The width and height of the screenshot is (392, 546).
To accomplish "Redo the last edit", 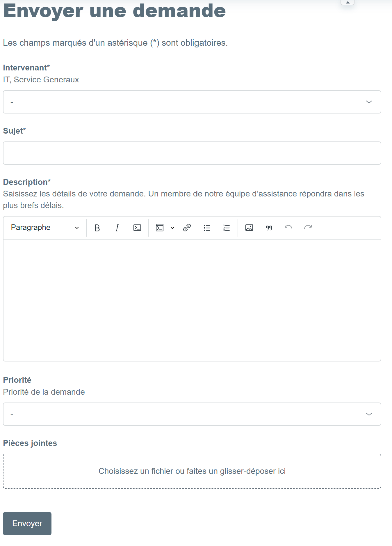I will 308,227.
